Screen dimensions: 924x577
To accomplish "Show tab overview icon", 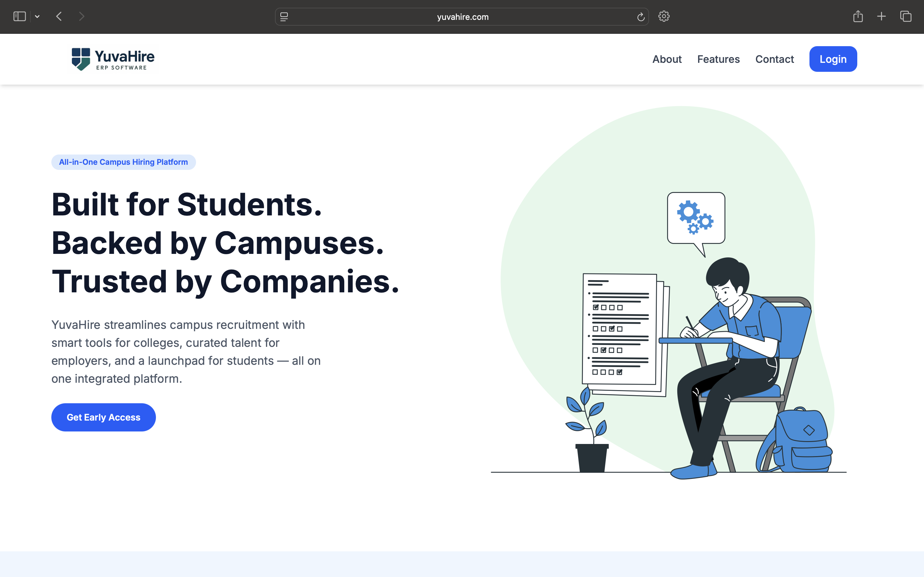I will point(906,16).
